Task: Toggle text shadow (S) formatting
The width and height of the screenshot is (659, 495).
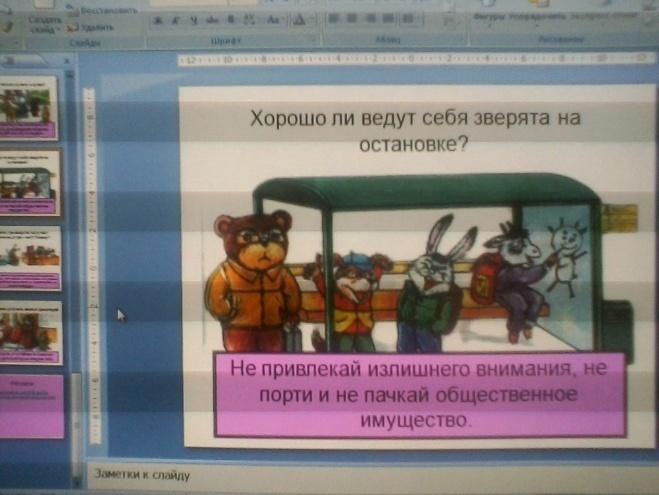Action: [231, 21]
